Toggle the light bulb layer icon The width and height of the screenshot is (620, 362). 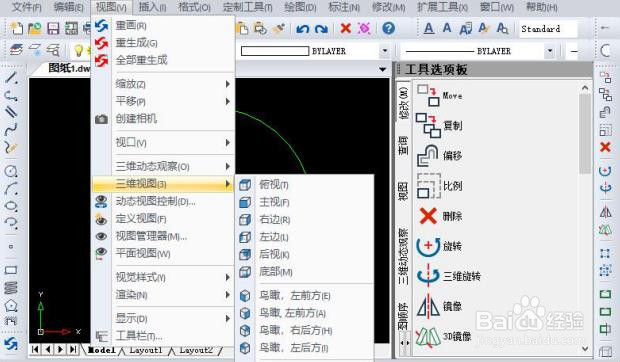[x=78, y=51]
